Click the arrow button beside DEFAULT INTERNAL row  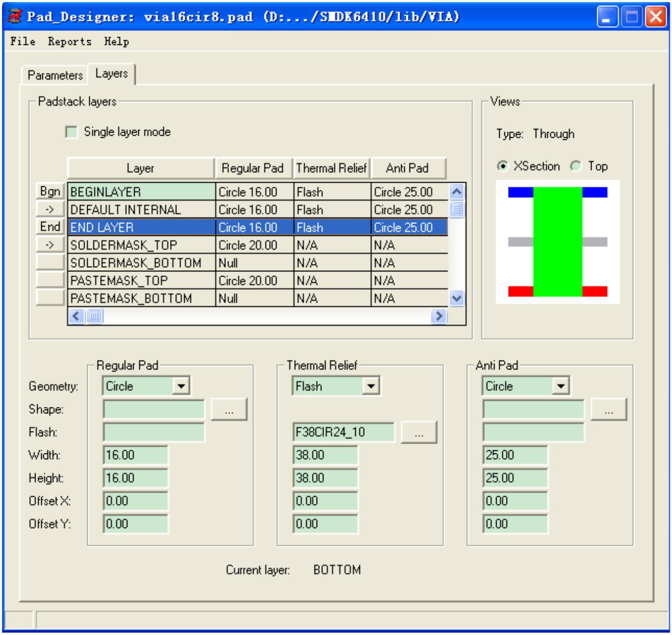[50, 209]
